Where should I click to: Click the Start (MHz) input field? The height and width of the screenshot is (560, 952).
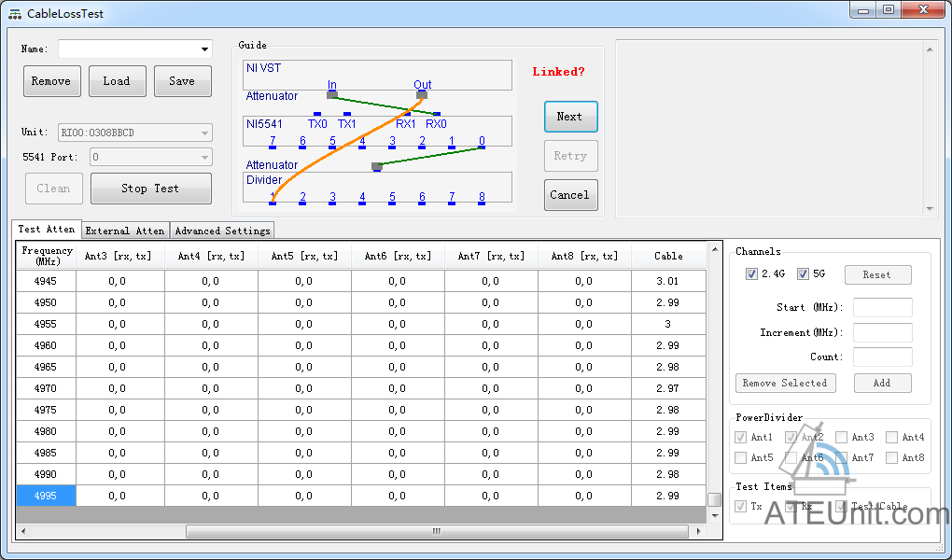[882, 308]
